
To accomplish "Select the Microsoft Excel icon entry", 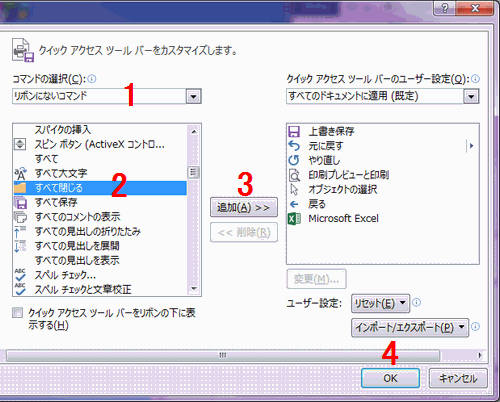I will pos(294,219).
